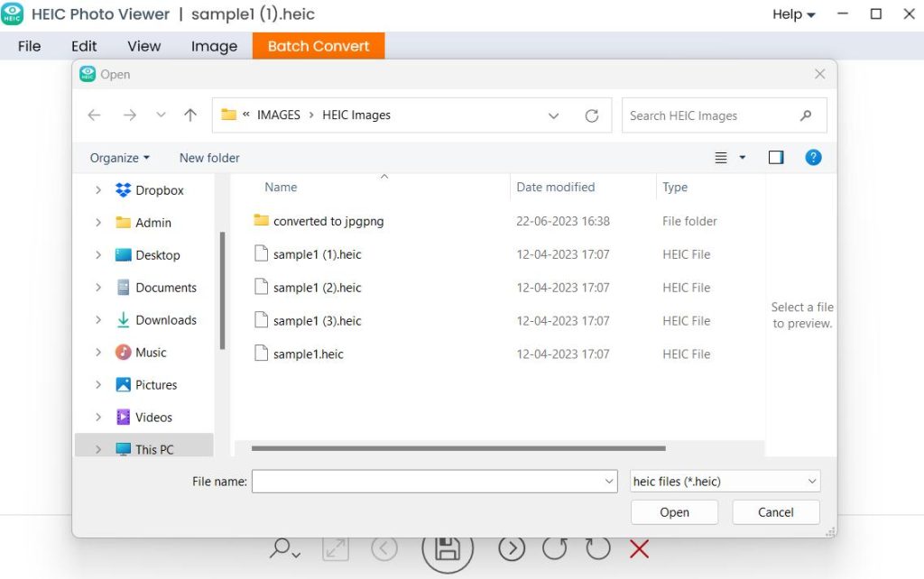Select Dropbox in navigation pane
The height and width of the screenshot is (579, 924).
159,190
